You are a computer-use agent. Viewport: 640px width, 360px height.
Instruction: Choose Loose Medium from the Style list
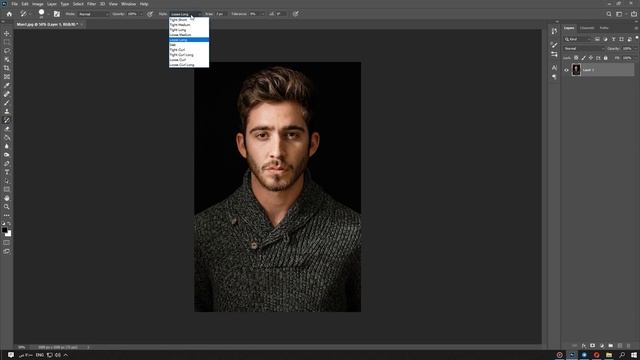[x=189, y=35]
